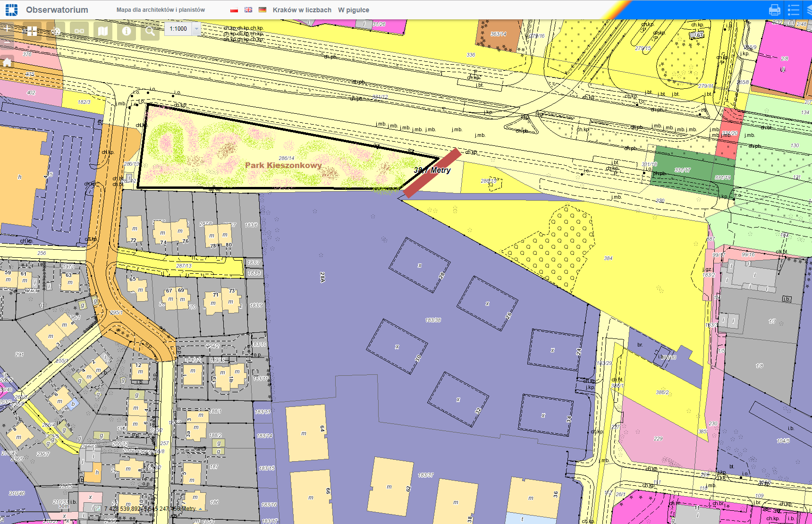The image size is (812, 524).
Task: Click the zoom in plus button
Action: click(7, 28)
